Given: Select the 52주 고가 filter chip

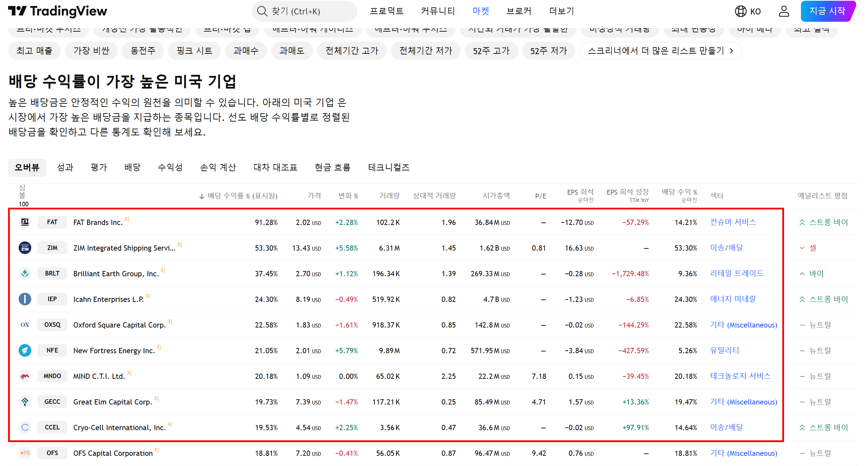Looking at the screenshot, I should click(491, 51).
